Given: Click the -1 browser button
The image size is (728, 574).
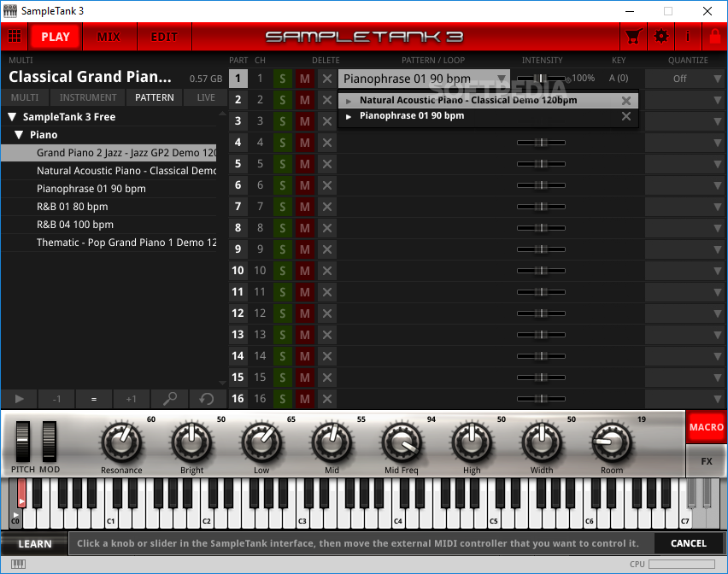Looking at the screenshot, I should point(56,399).
